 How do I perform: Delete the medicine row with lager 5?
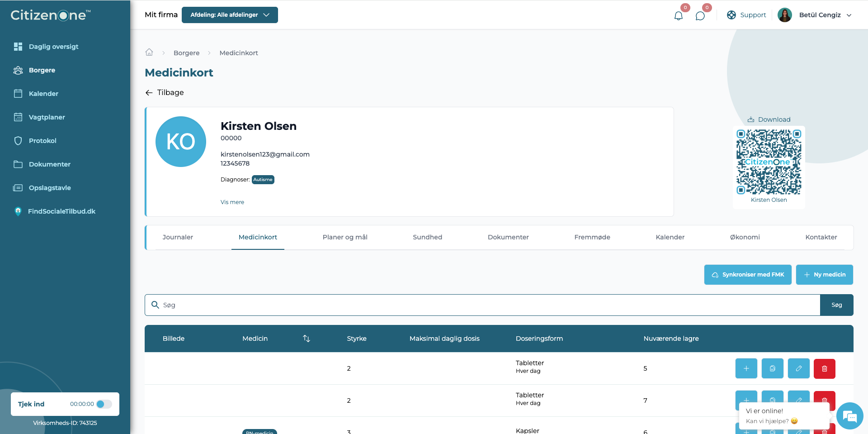825,368
